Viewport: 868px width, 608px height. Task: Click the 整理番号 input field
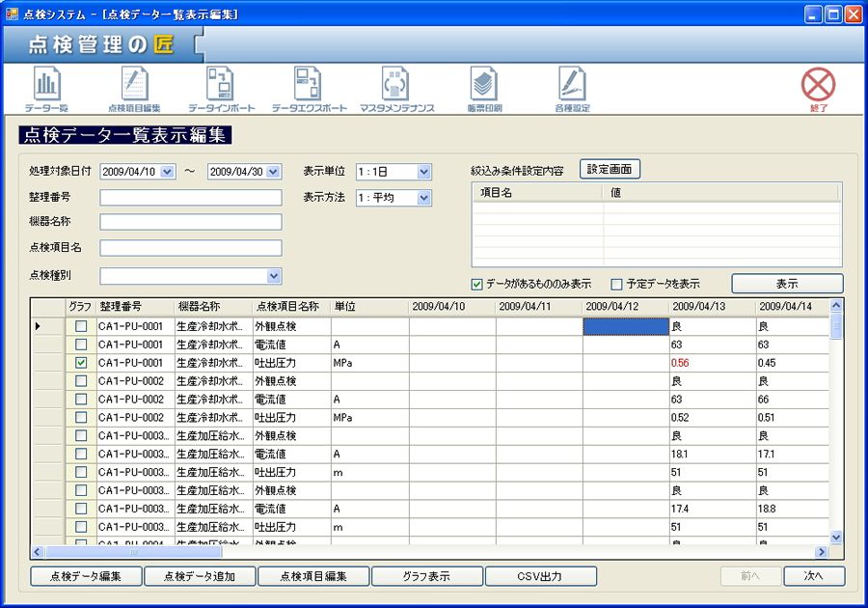point(190,197)
